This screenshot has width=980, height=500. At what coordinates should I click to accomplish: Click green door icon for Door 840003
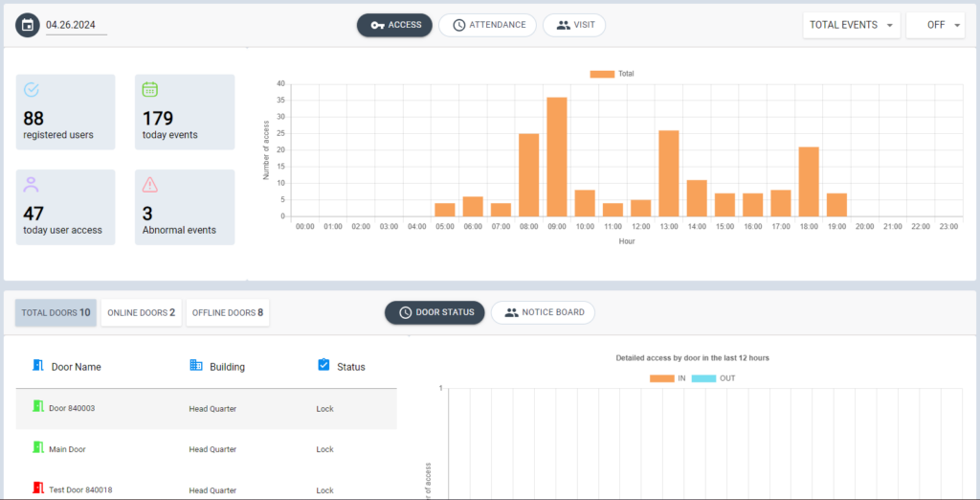(38, 407)
